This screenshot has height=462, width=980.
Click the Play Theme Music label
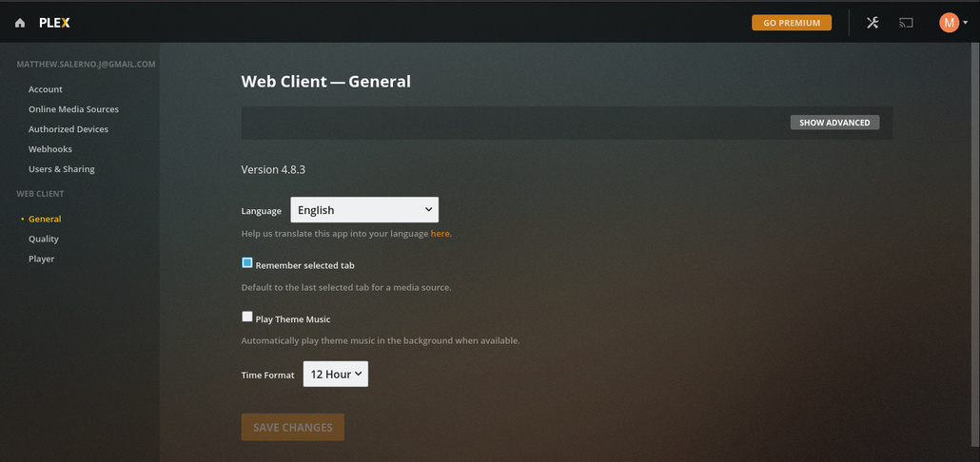tap(292, 319)
